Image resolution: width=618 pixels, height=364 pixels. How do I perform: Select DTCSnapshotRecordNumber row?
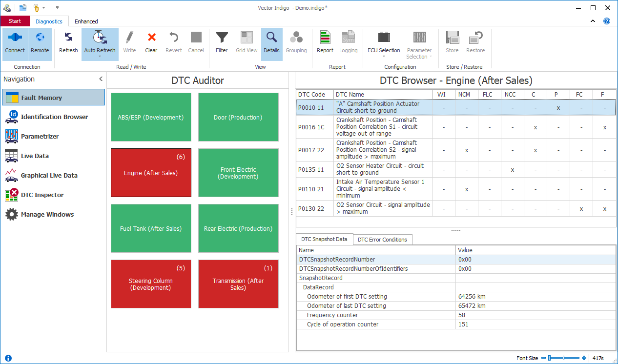456,260
